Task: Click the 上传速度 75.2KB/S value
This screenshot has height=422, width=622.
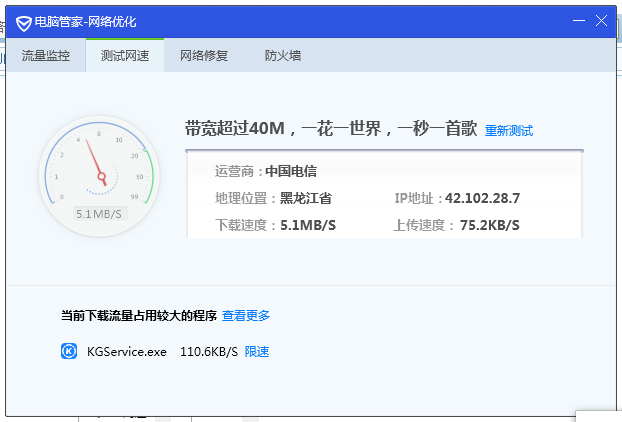Action: [490, 225]
